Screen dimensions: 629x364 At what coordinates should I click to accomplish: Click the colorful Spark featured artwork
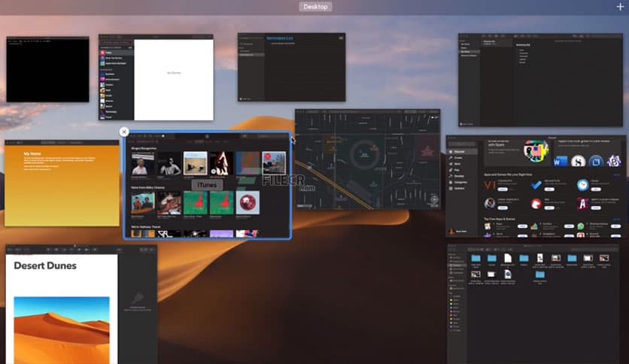click(536, 151)
